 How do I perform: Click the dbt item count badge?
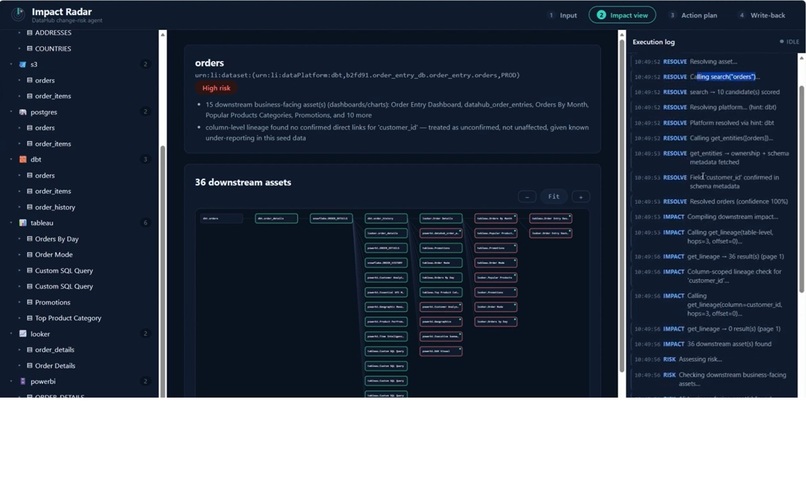(x=145, y=160)
